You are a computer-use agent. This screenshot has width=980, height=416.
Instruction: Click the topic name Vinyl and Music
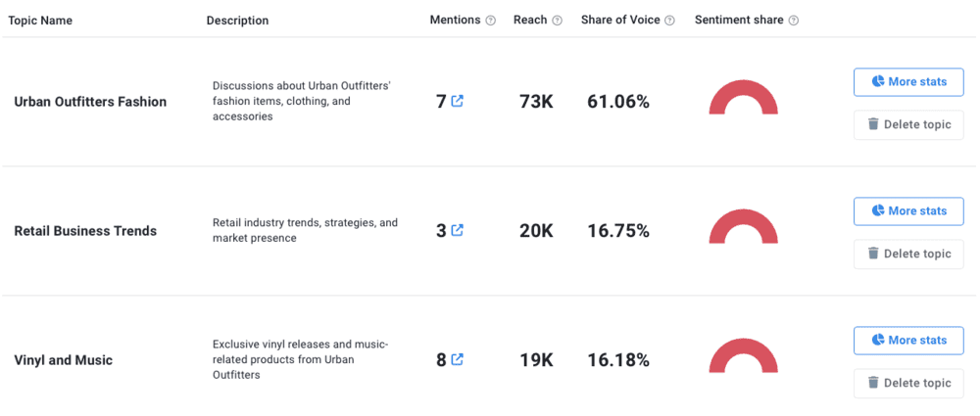tap(64, 360)
